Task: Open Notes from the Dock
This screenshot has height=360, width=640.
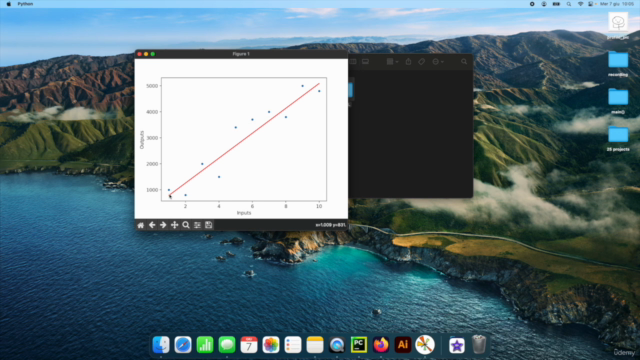Action: 315,345
